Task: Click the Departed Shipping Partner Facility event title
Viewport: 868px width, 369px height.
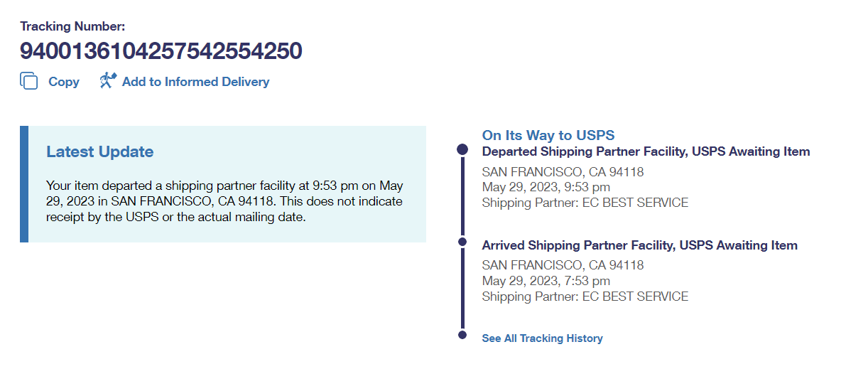Action: 646,151
